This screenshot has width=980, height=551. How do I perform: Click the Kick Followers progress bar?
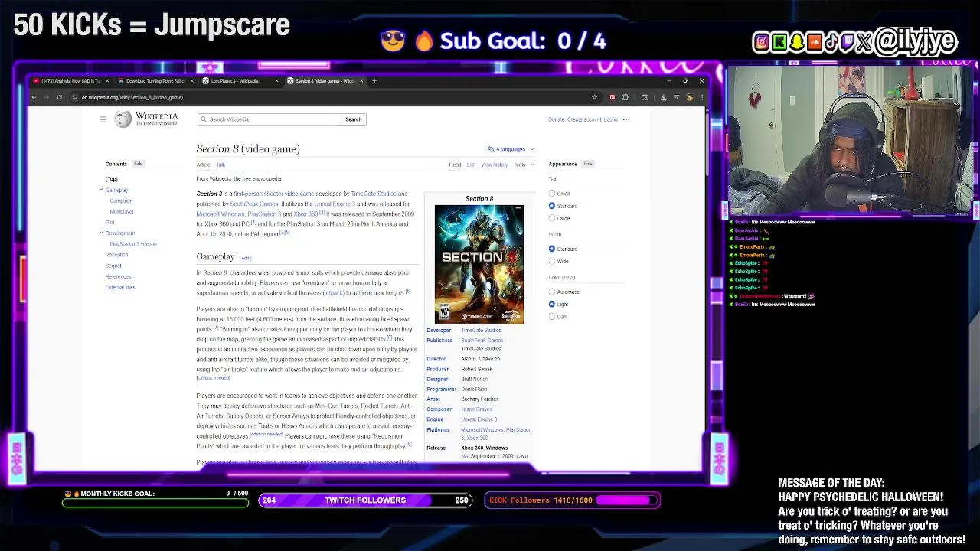pos(572,500)
